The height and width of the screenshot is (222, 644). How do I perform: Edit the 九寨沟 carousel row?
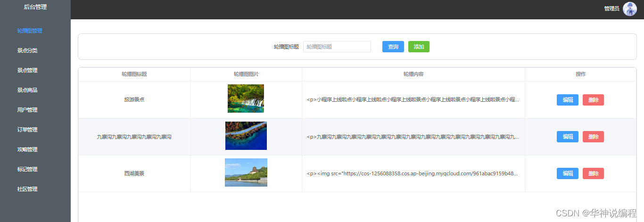coord(568,137)
